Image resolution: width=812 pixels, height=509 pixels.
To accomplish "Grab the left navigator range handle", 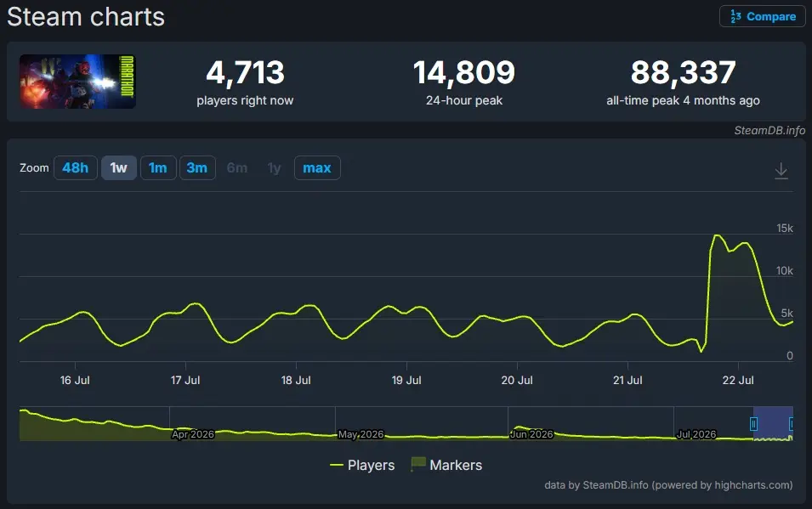I will coord(753,424).
